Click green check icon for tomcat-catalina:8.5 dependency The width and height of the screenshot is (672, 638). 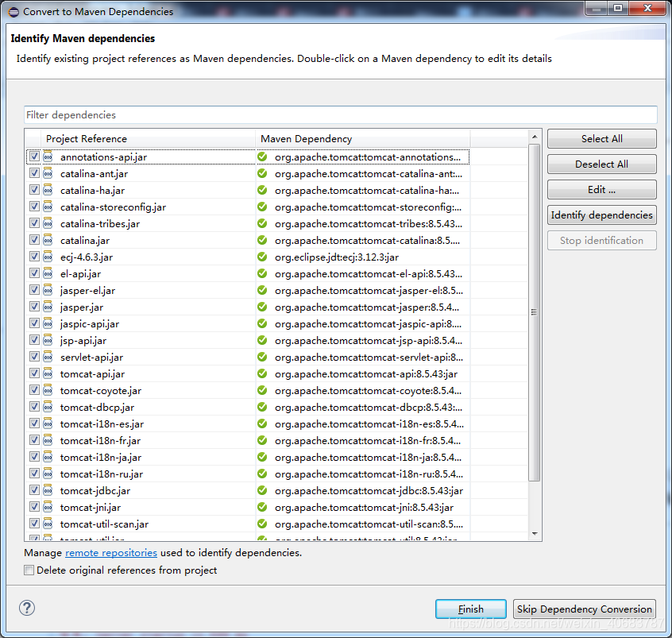[262, 240]
